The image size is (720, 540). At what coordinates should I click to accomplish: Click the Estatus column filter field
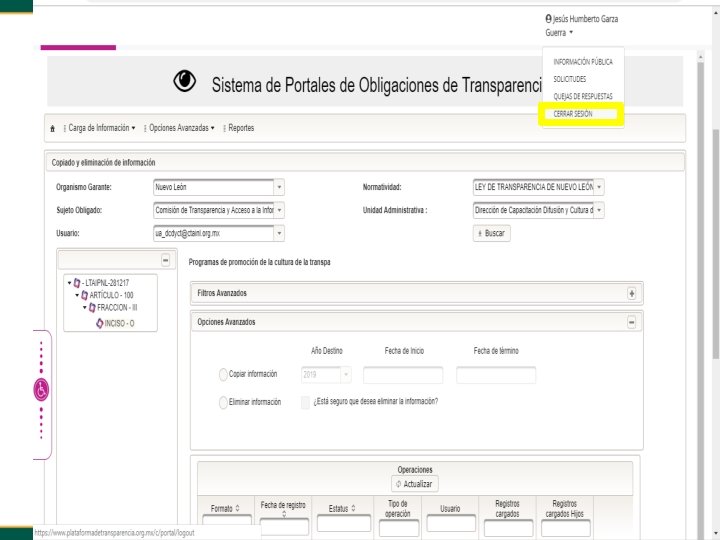[x=343, y=524]
